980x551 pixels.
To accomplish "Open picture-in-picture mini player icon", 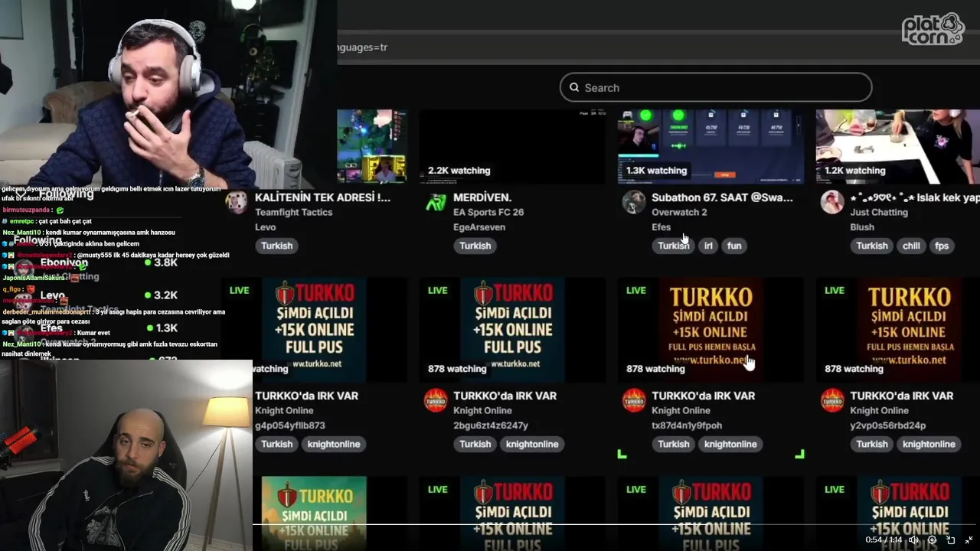I will pos(950,540).
